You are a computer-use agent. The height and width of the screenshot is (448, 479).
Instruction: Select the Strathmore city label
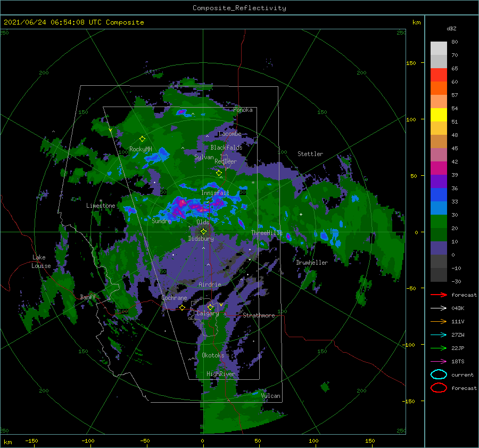coord(259,315)
